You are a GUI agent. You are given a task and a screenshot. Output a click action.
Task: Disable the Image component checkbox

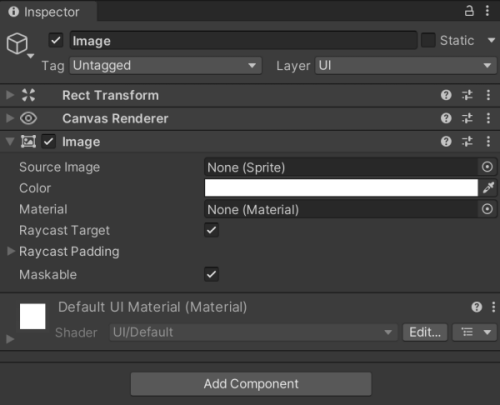coord(48,142)
